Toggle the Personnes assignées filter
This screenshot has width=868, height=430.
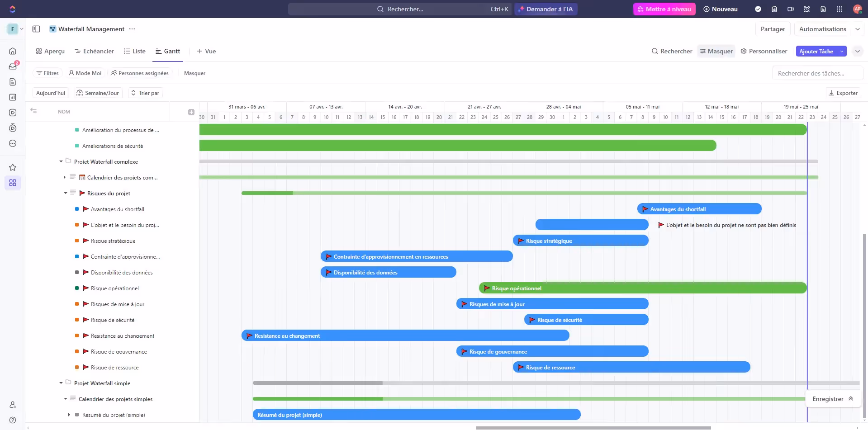click(x=140, y=73)
